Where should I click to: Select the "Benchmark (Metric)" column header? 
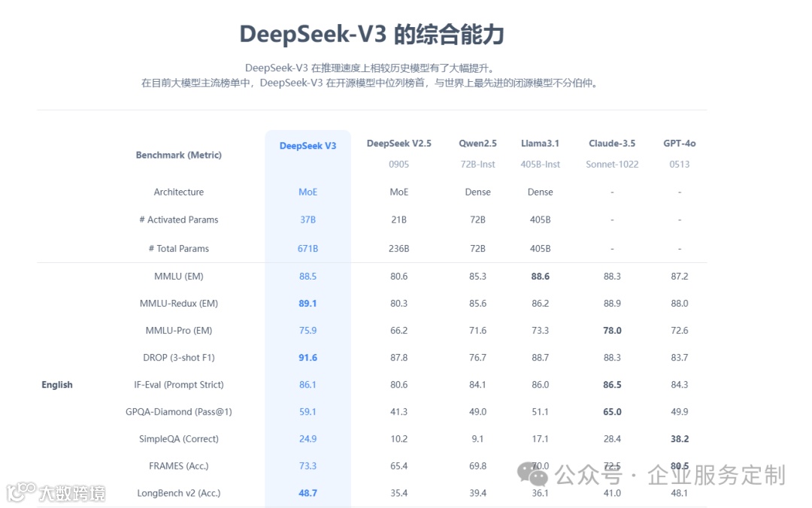(179, 155)
